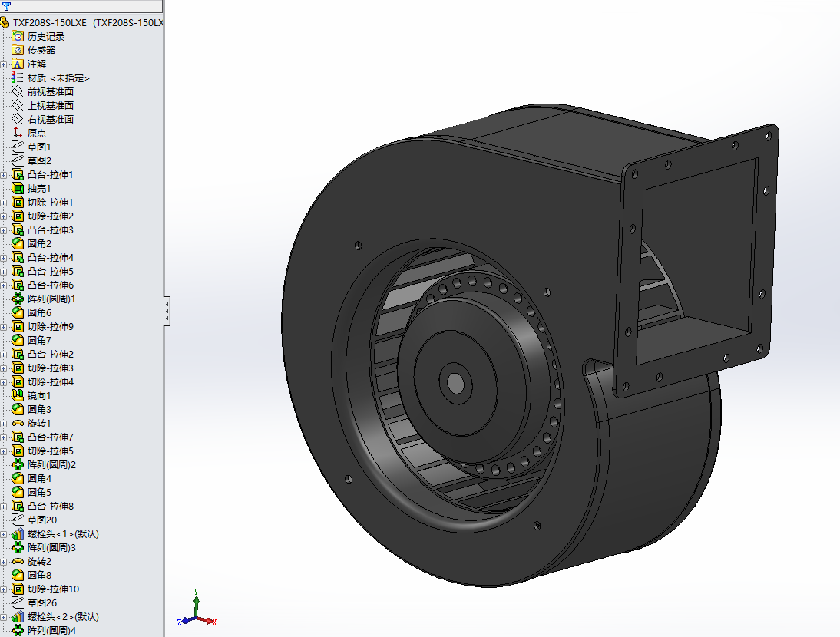
Task: Click the 螺栓头<1> part icon
Action: 18,533
